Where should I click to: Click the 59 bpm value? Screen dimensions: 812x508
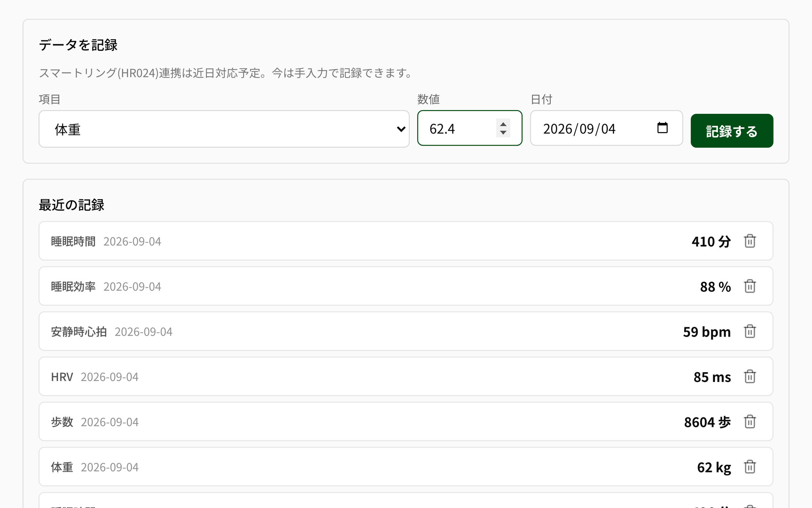tap(707, 332)
